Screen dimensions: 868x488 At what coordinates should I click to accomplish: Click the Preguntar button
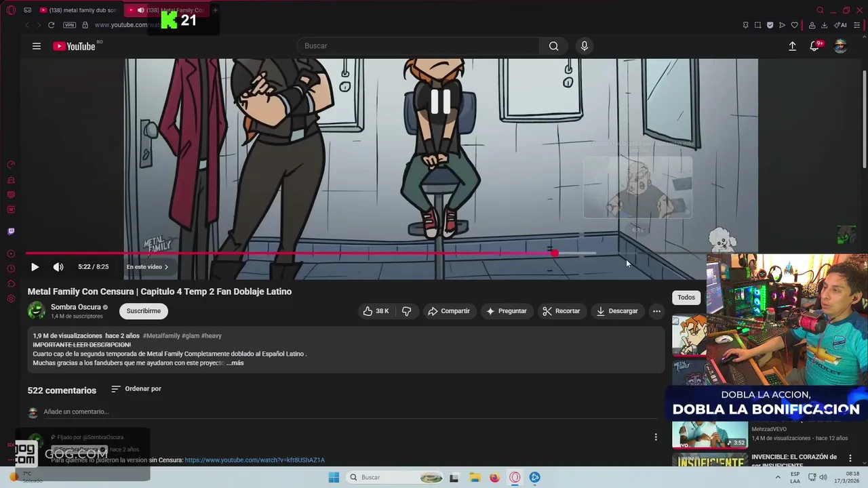506,311
